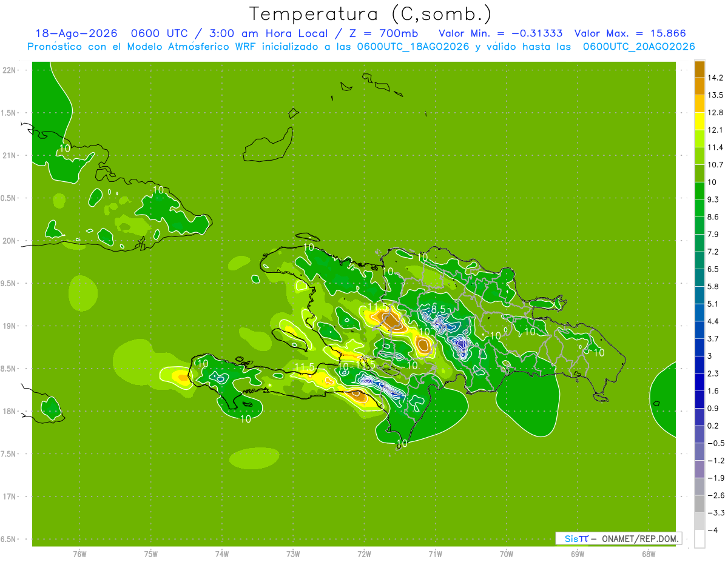Click the 71W longitude axis label
Image resolution: width=728 pixels, height=562 pixels.
(435, 554)
